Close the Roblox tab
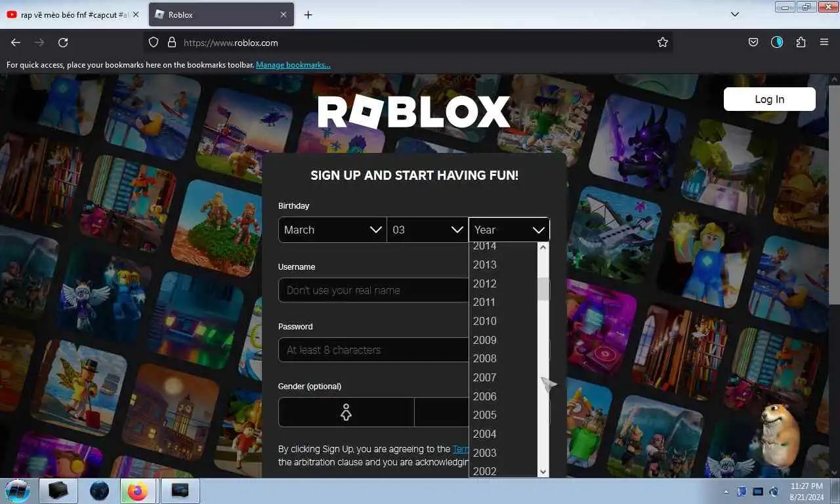The height and width of the screenshot is (504, 840). point(283,14)
